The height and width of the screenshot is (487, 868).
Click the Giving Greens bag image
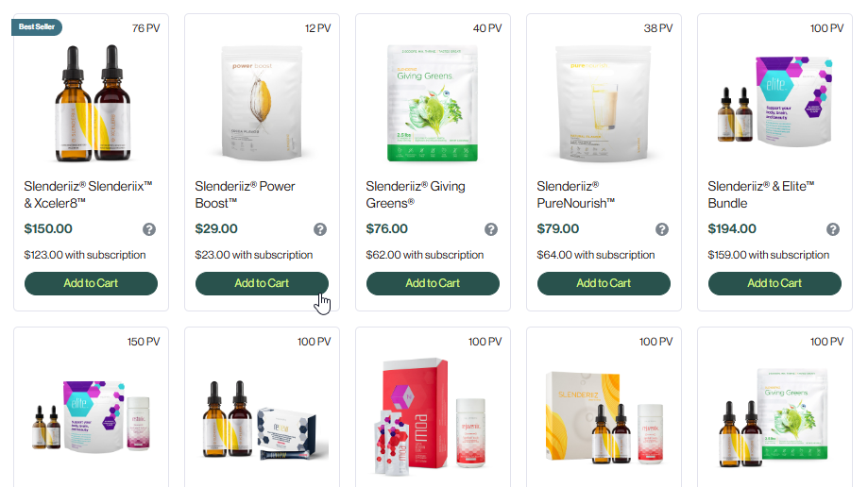point(433,104)
